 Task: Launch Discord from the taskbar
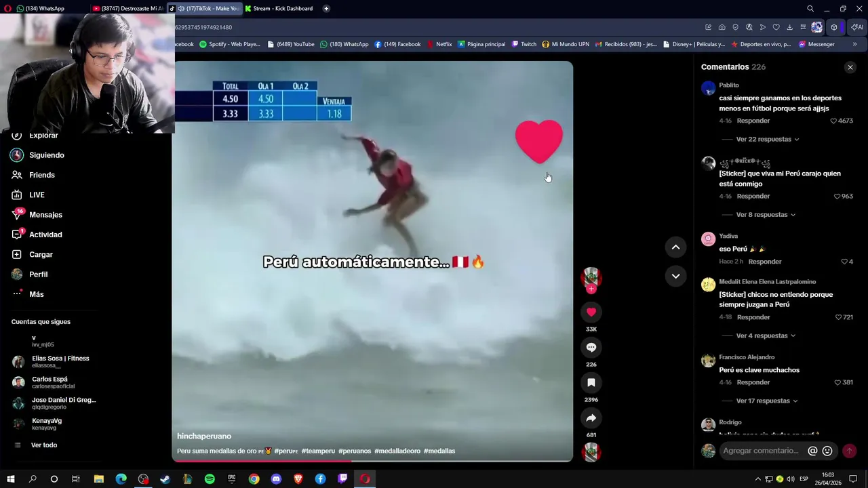click(276, 479)
